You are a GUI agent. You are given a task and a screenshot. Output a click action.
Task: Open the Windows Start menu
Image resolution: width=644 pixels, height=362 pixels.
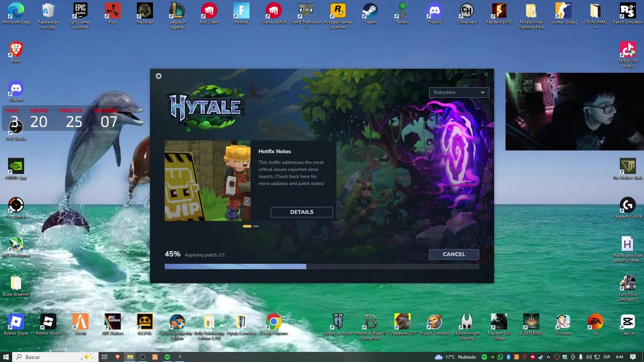[6, 357]
